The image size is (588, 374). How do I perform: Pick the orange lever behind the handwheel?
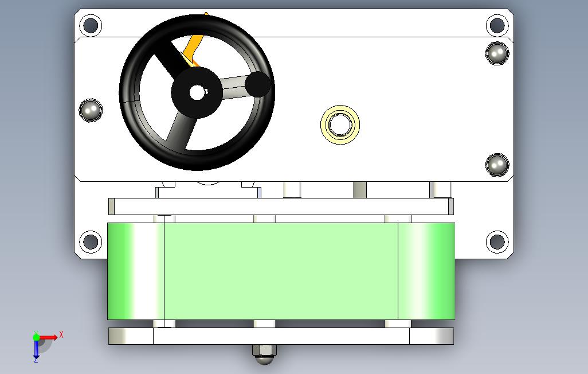click(194, 48)
